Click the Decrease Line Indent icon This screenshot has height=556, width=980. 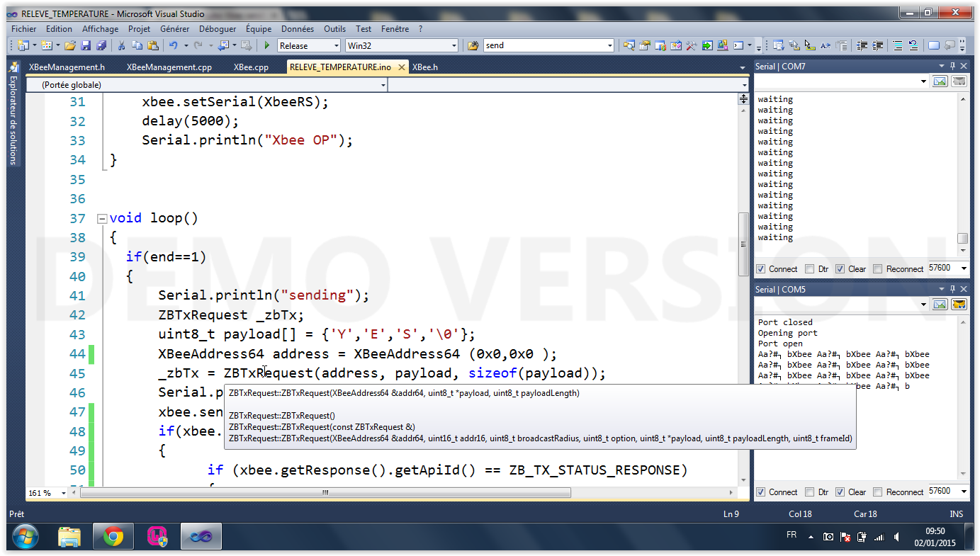[x=862, y=45]
